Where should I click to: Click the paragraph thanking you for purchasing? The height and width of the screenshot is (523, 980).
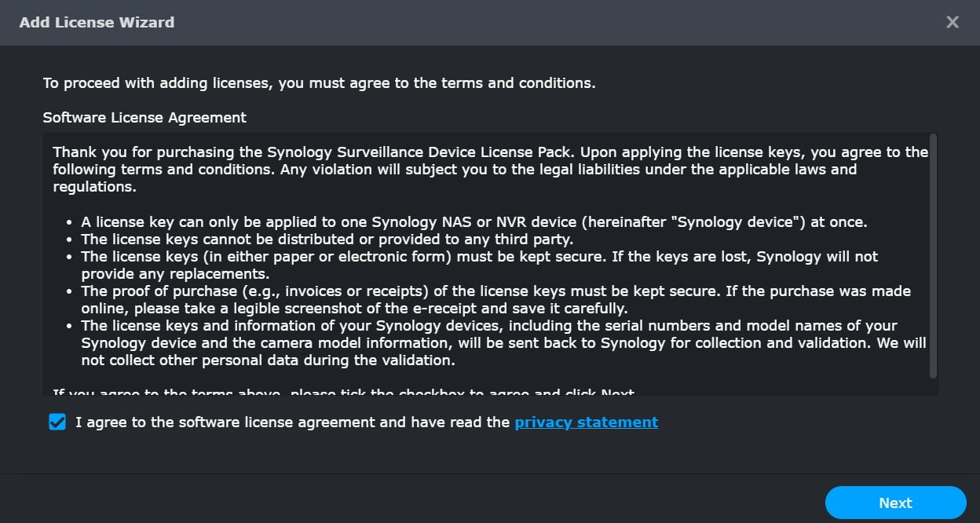click(x=487, y=169)
